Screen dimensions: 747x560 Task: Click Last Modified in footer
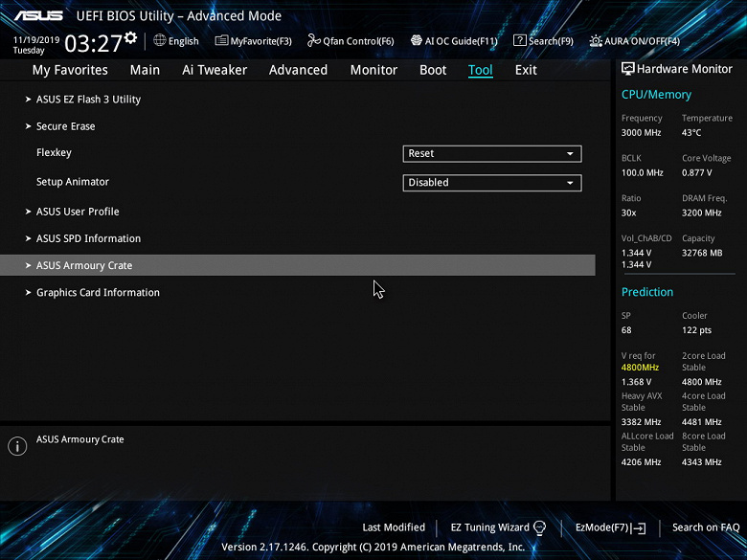point(394,527)
